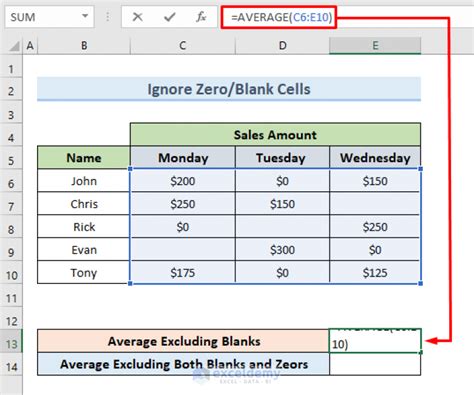
Task: Select column B header
Action: 84,46
